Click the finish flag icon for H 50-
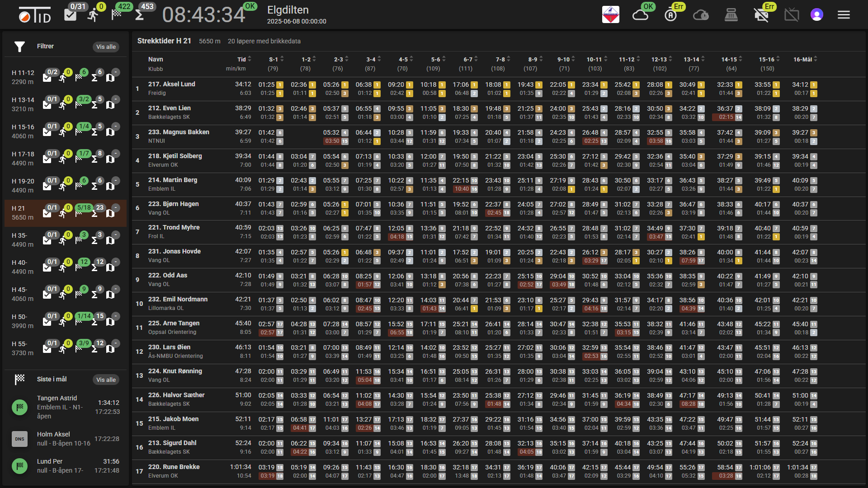The height and width of the screenshot is (488, 868). (79, 322)
